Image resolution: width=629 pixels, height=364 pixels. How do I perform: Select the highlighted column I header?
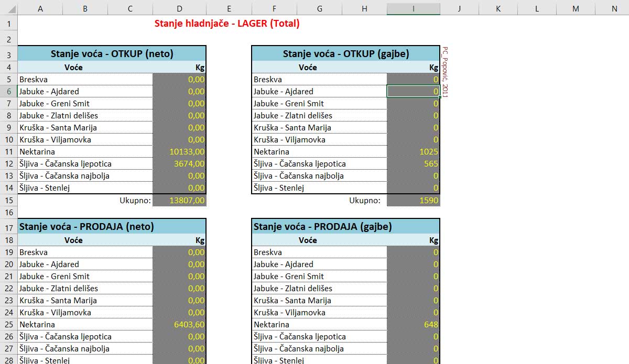tap(413, 8)
